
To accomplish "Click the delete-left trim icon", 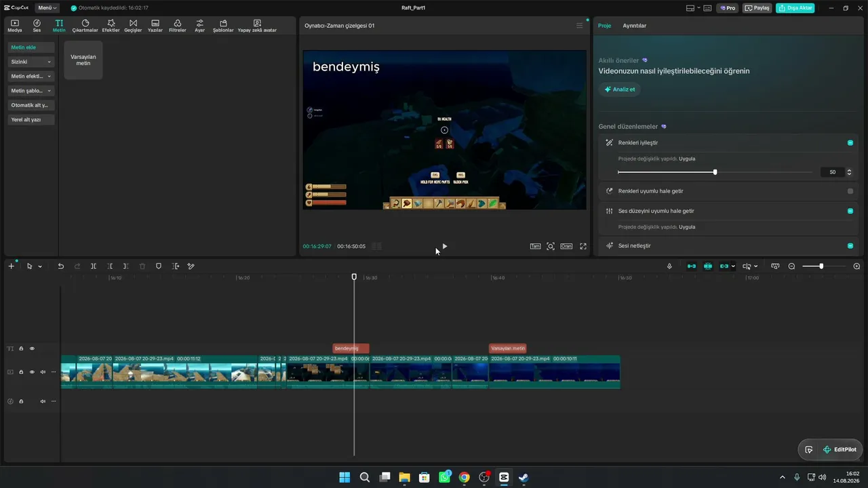I will point(110,266).
